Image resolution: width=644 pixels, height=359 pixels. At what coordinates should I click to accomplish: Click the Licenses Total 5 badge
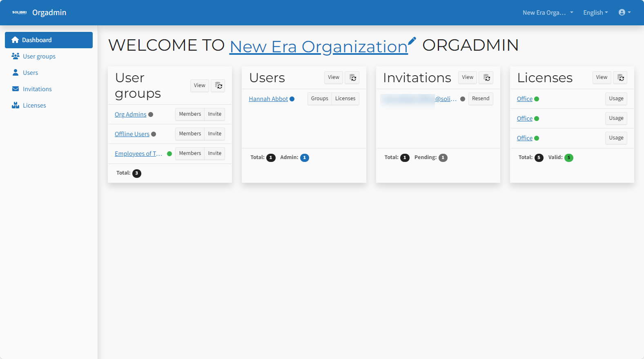coord(539,158)
